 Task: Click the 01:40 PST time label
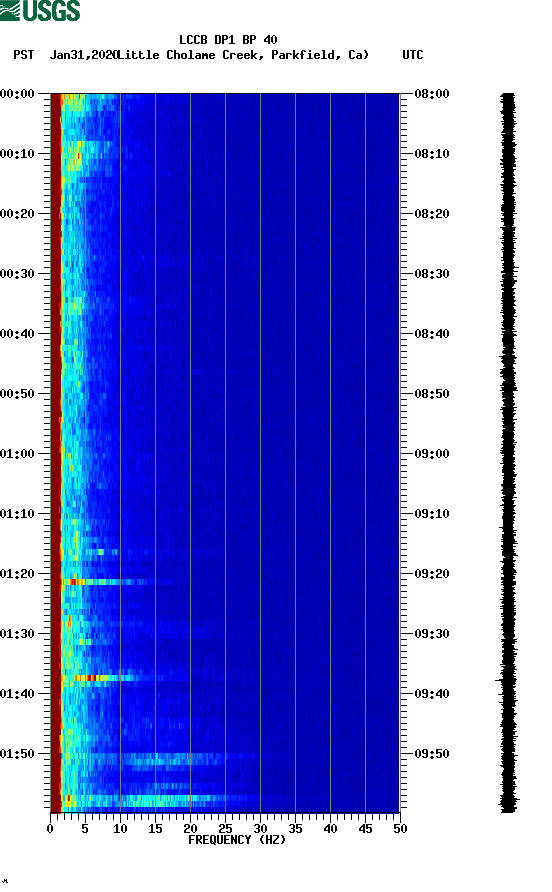coord(17,694)
